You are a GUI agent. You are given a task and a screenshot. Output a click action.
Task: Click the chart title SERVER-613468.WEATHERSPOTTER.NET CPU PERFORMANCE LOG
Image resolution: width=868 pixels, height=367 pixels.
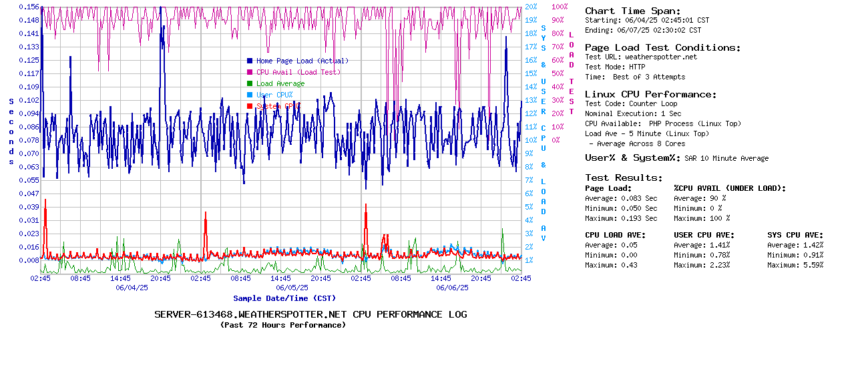coord(310,314)
